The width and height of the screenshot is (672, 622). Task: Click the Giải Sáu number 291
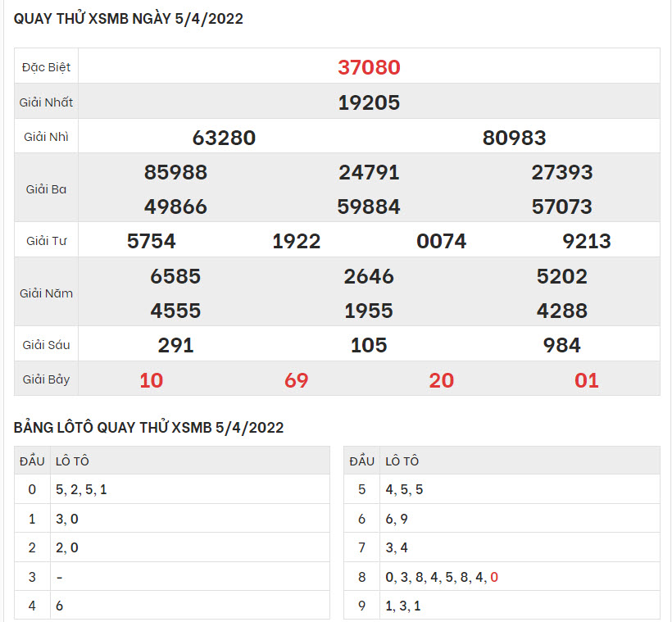175,345
